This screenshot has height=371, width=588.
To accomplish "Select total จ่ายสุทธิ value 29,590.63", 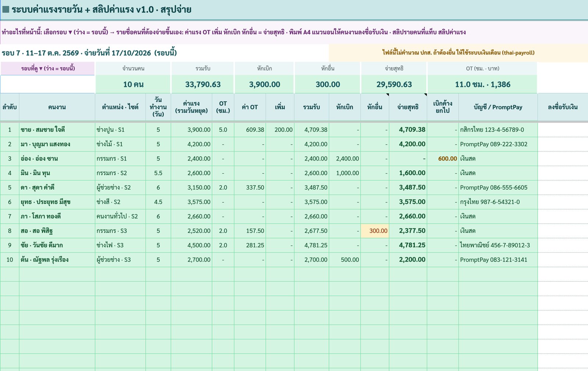I will click(394, 84).
